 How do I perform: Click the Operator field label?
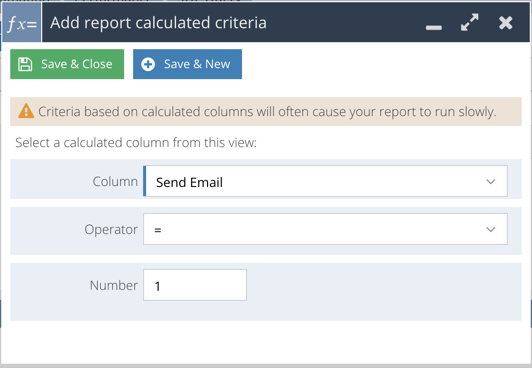pyautogui.click(x=111, y=230)
